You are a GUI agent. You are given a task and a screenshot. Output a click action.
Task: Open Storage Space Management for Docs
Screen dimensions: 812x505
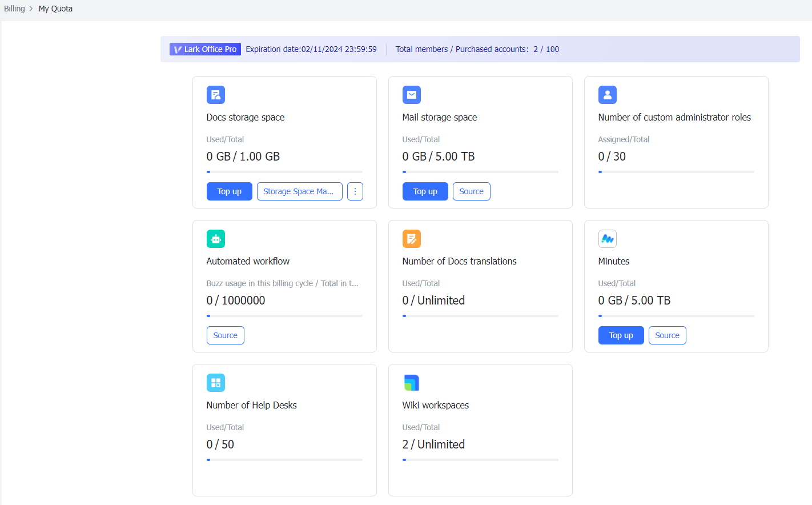tap(300, 191)
